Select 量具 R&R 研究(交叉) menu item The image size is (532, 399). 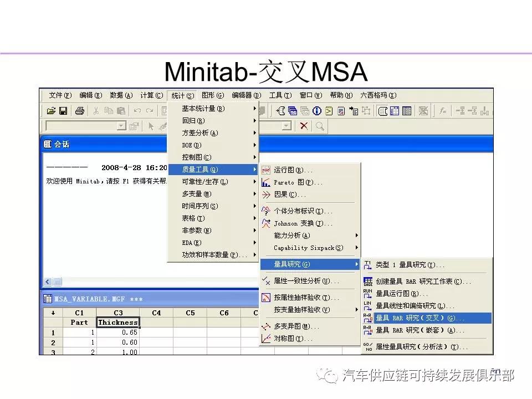click(427, 318)
